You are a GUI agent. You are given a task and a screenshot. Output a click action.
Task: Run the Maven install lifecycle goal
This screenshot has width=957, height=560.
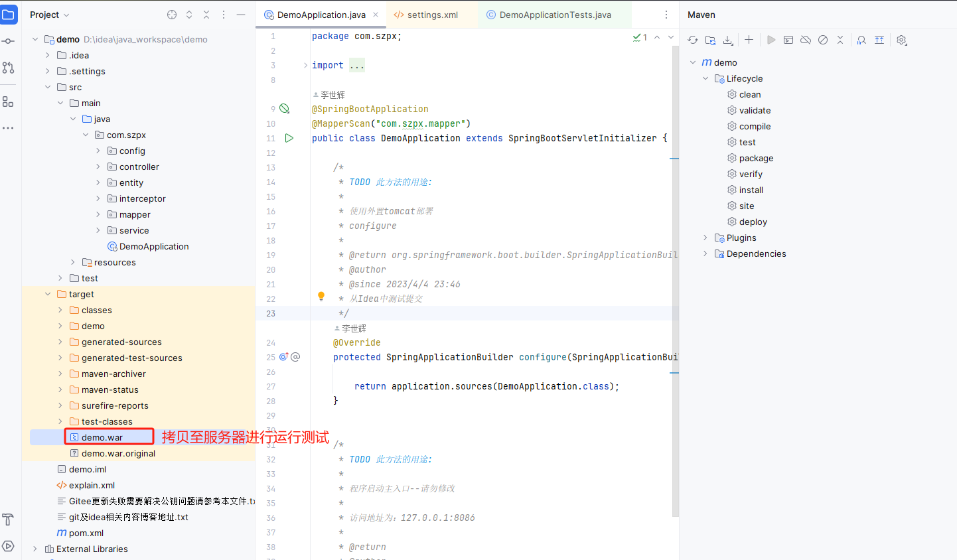(x=751, y=190)
